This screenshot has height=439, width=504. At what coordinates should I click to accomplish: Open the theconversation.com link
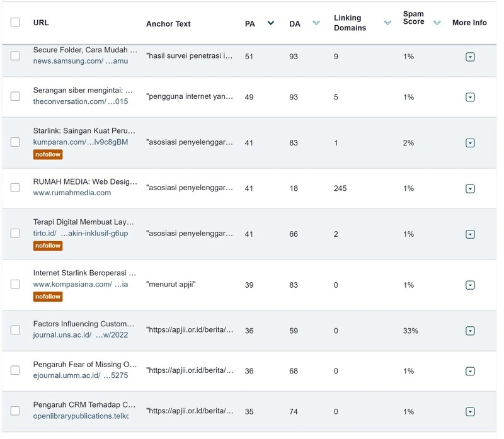pyautogui.click(x=81, y=101)
